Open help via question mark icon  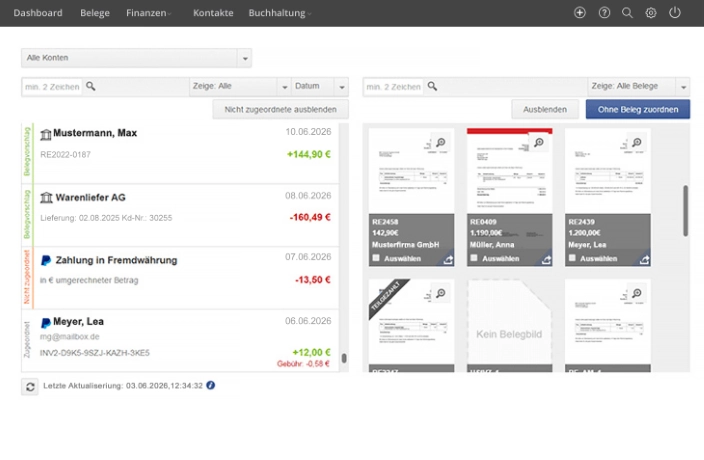pyautogui.click(x=604, y=13)
